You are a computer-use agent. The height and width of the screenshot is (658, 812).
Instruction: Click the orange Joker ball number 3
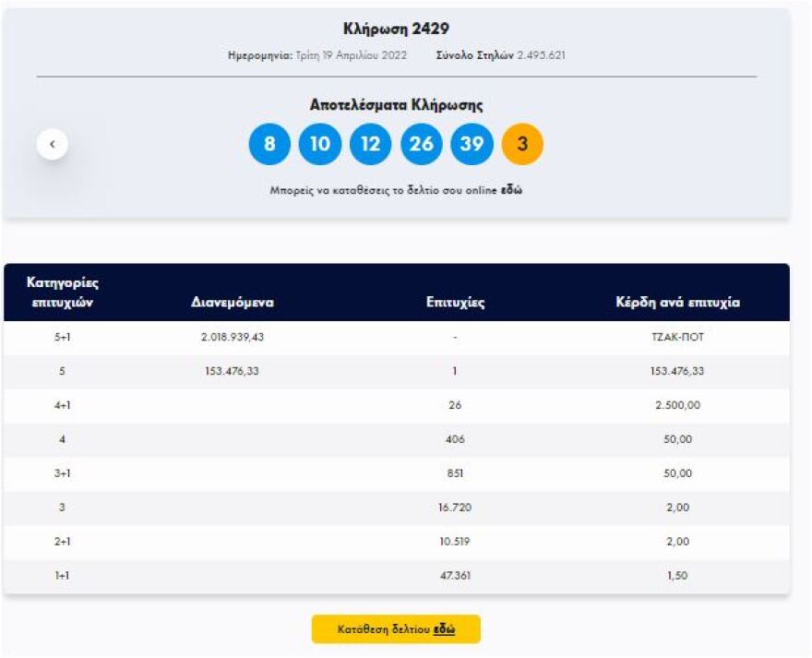522,145
